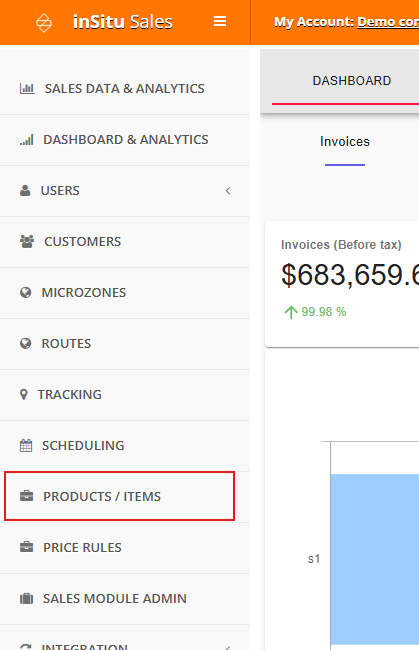This screenshot has width=419, height=650.
Task: Open the Routes menu item
Action: 125,344
